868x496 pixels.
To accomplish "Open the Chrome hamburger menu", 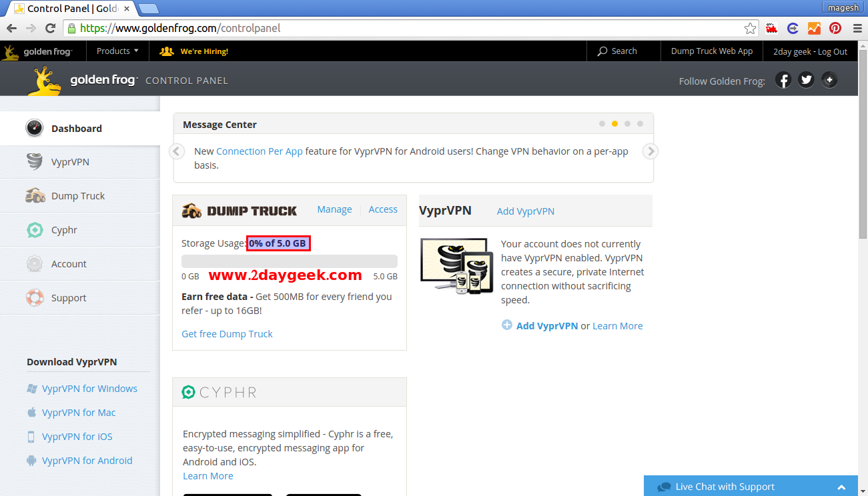I will click(x=857, y=28).
